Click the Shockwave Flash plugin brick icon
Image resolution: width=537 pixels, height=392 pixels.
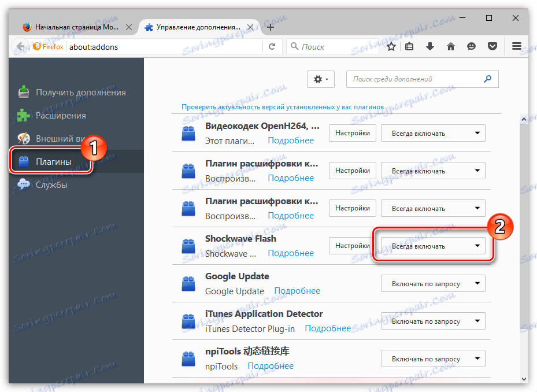pyautogui.click(x=188, y=246)
